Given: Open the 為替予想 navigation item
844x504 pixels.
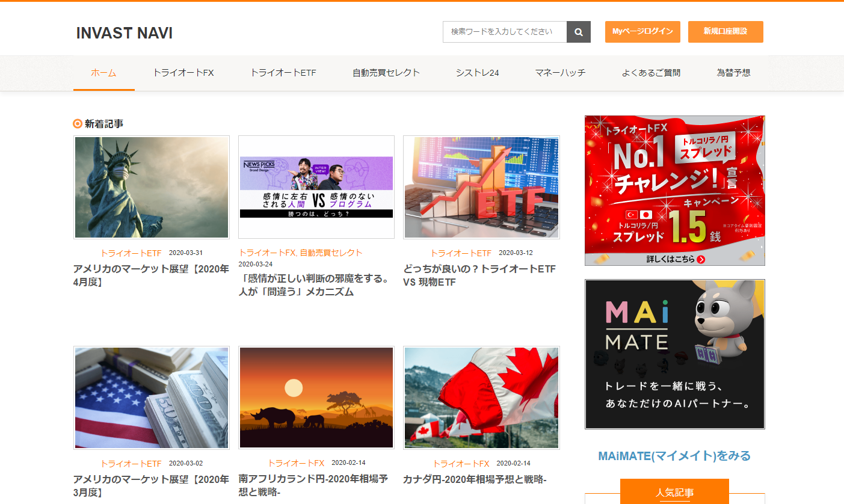Looking at the screenshot, I should point(733,73).
